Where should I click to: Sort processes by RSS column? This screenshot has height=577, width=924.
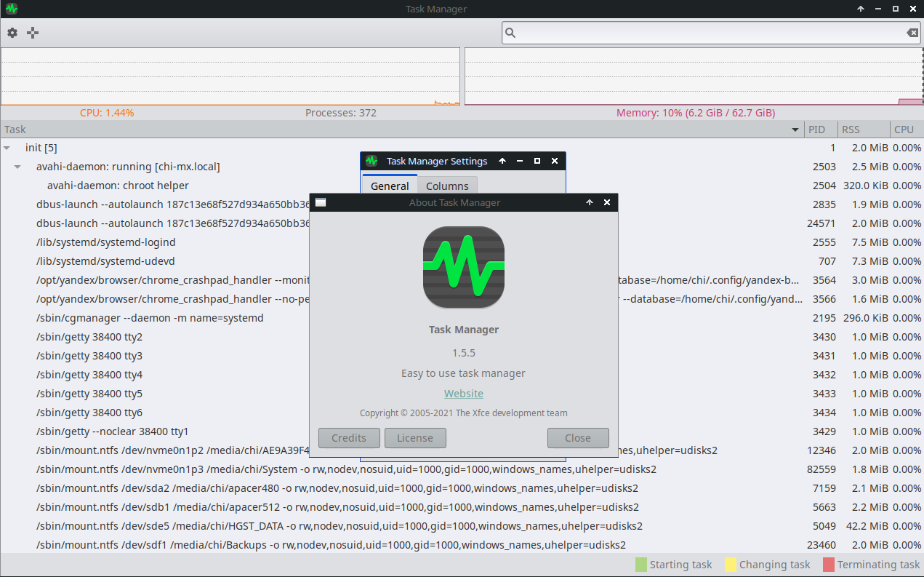(x=864, y=130)
